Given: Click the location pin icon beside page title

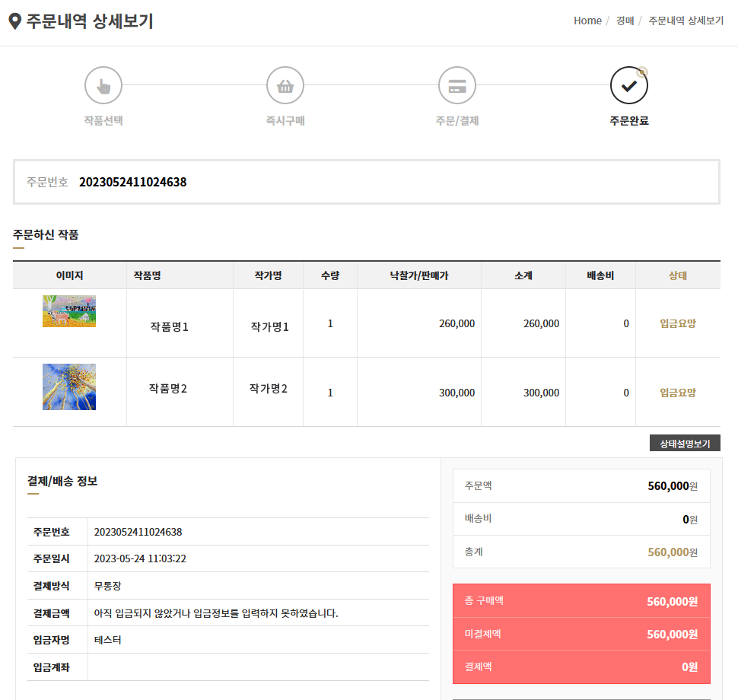Looking at the screenshot, I should point(15,21).
